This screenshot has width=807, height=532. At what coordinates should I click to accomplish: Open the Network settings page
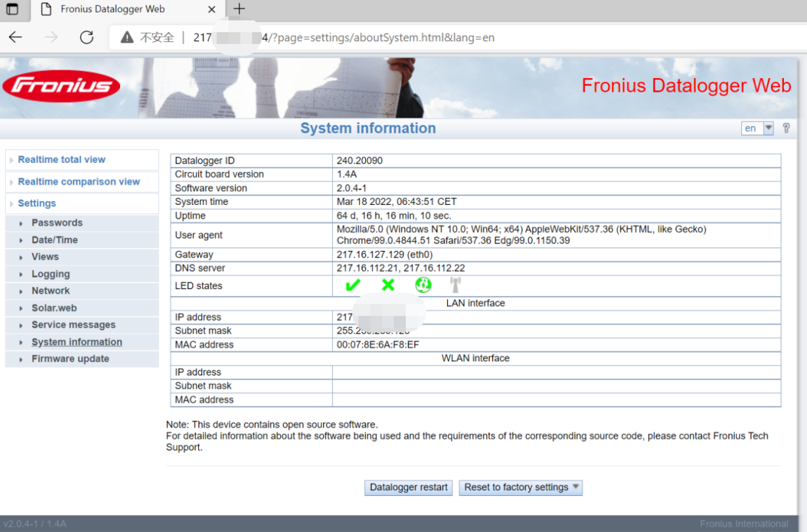click(x=51, y=291)
